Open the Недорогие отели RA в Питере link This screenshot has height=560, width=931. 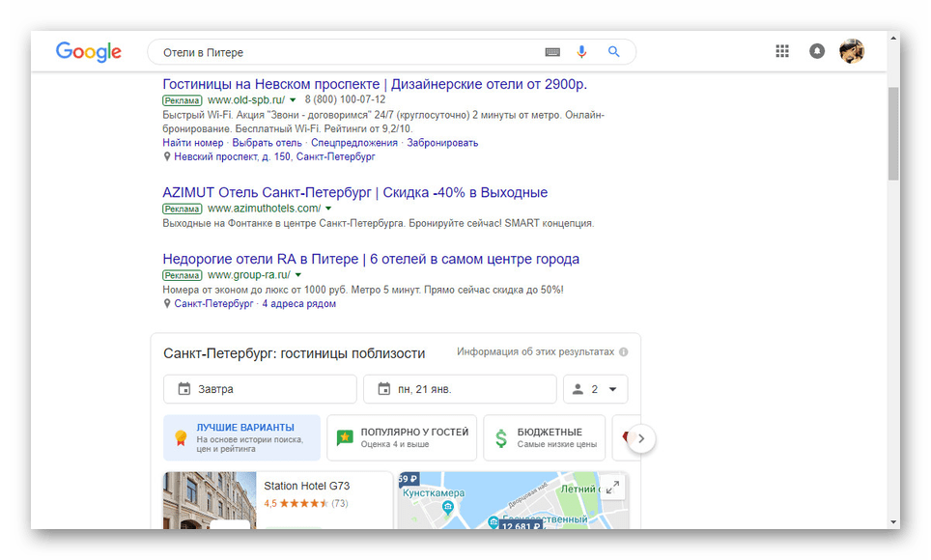click(371, 259)
